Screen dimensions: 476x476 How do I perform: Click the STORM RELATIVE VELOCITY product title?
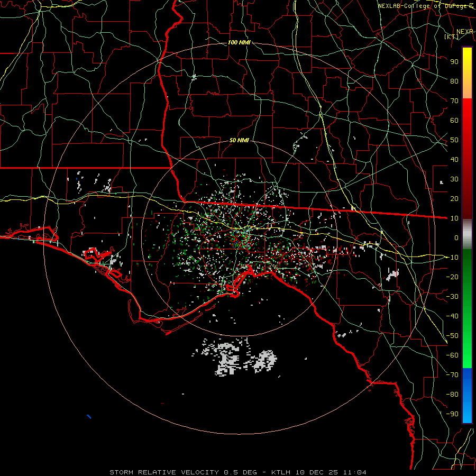(164, 472)
